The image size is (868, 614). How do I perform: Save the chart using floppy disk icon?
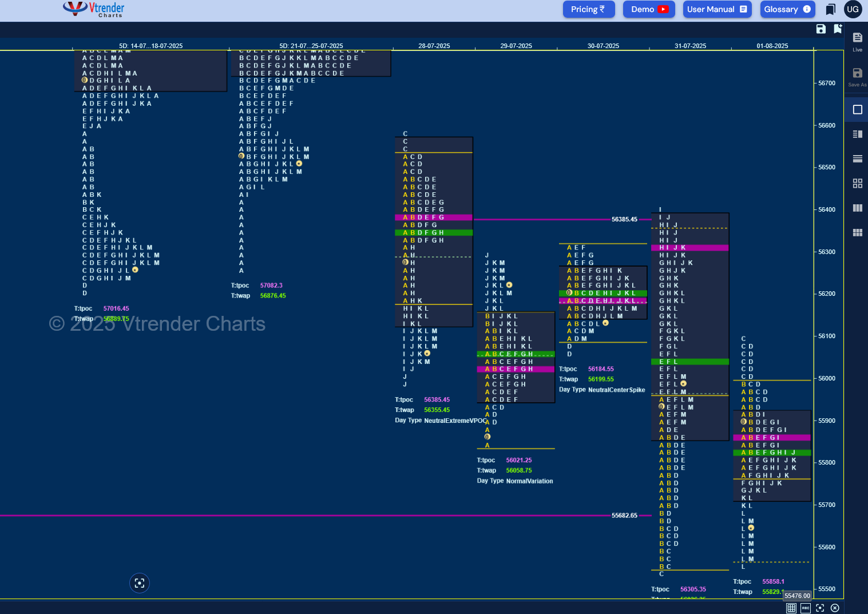click(821, 29)
